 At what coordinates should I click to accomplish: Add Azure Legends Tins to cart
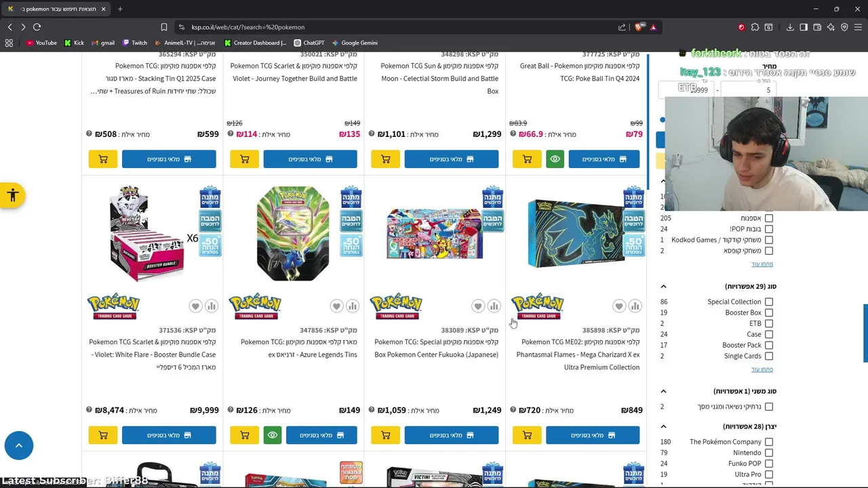click(244, 435)
